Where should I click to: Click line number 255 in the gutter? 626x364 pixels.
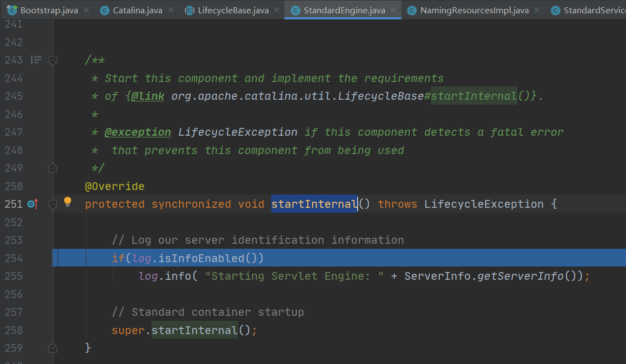[13, 276]
